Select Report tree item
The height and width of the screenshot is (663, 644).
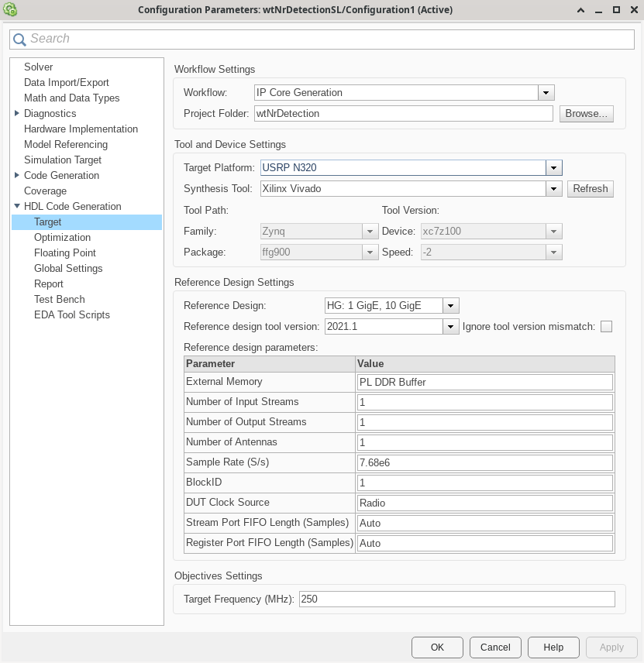click(49, 283)
